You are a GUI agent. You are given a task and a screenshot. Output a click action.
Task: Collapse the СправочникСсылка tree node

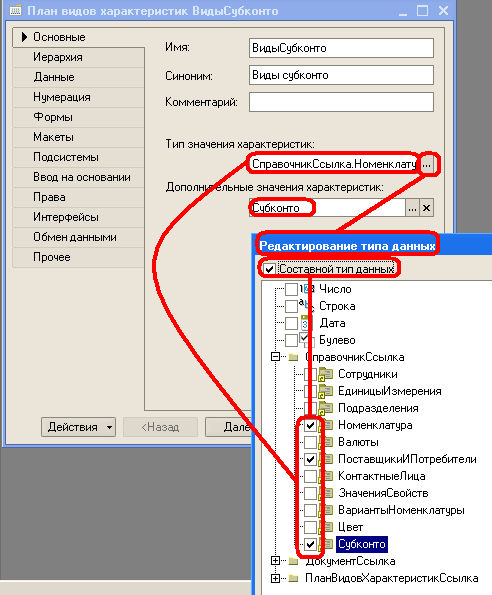pyautogui.click(x=275, y=357)
